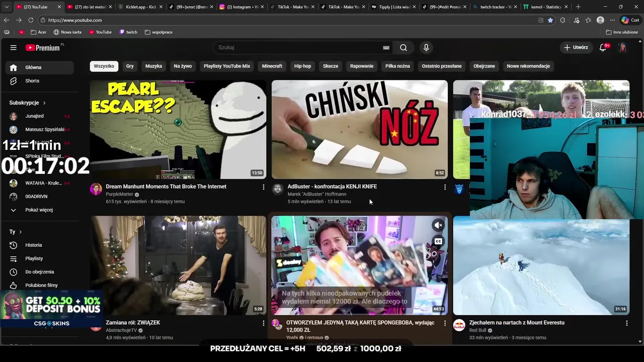Click the page scrollbar down arrow
644x362 pixels.
pos(640,342)
